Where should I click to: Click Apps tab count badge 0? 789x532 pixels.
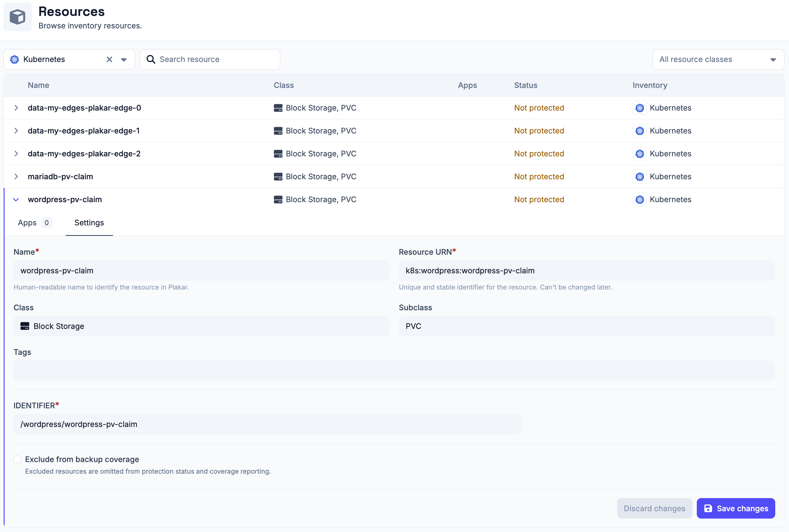46,223
